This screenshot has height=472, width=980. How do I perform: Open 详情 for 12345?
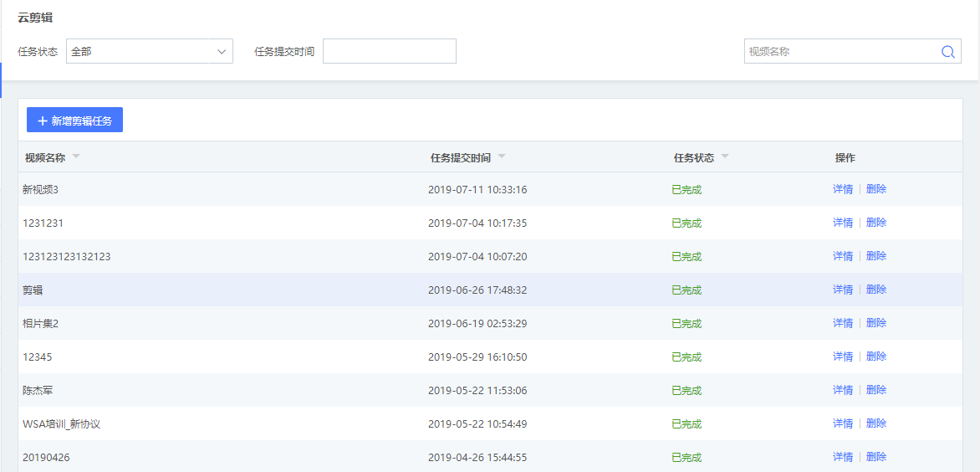(843, 357)
